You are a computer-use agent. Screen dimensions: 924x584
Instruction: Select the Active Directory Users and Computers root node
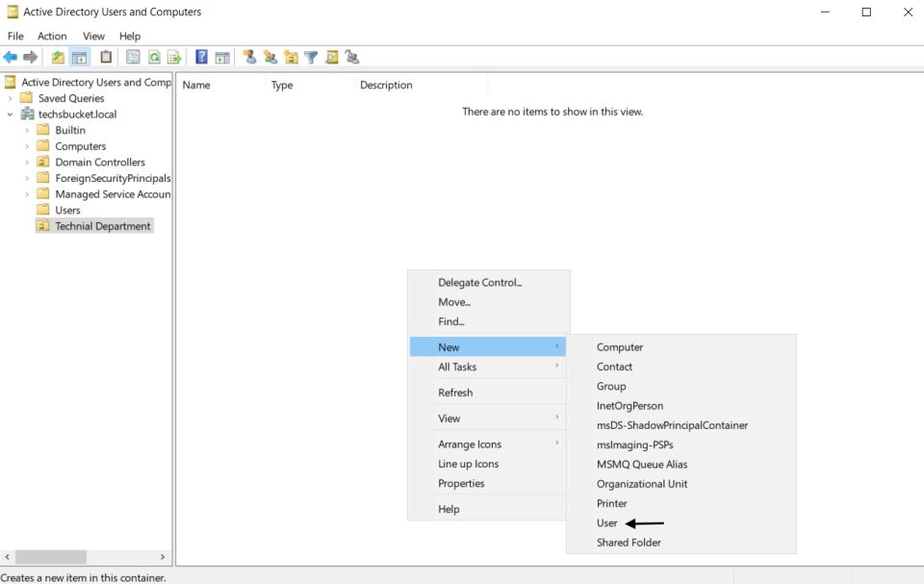[96, 82]
